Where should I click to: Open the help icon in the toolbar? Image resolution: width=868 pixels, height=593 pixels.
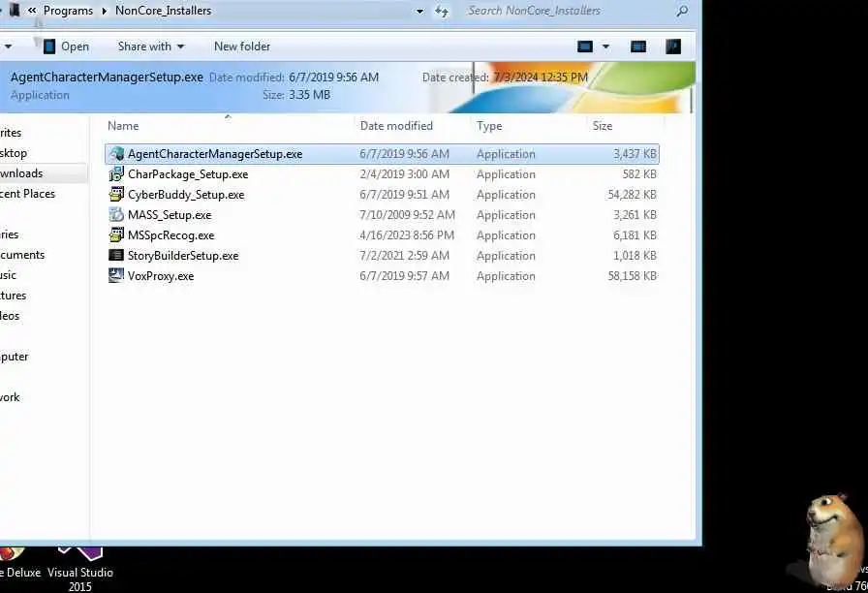point(673,47)
